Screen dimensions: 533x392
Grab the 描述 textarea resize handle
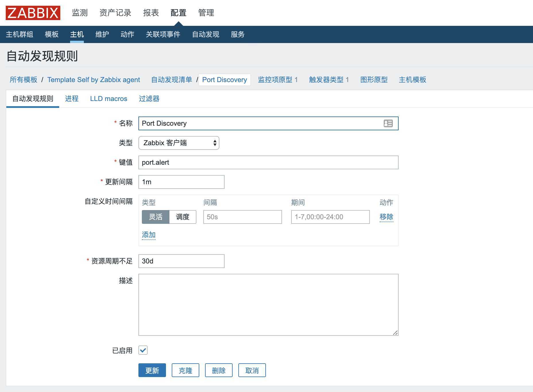coord(395,333)
